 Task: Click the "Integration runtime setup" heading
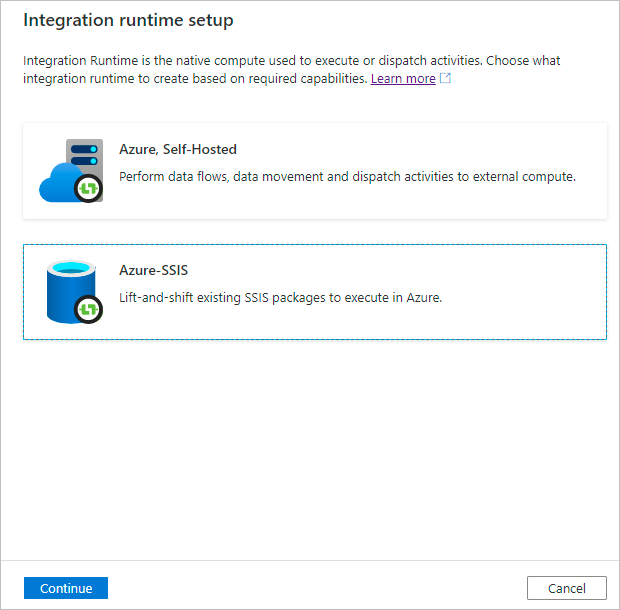pos(128,20)
